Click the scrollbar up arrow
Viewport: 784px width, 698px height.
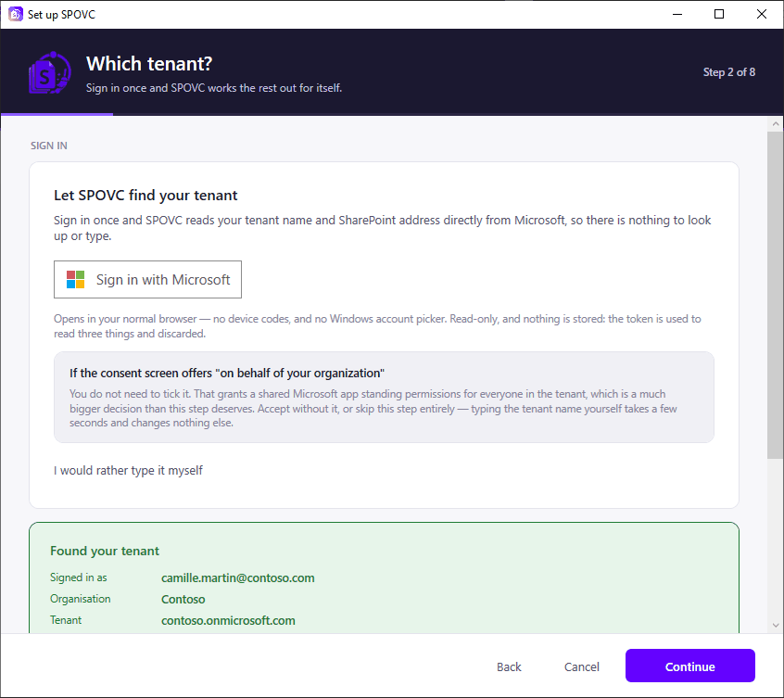[x=776, y=123]
